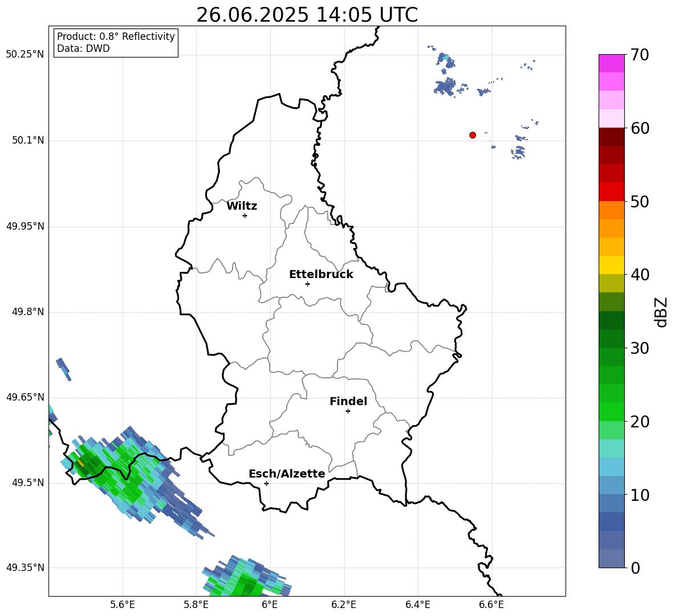
Task: Click the latitude label 49.35°N
Action: point(25,568)
